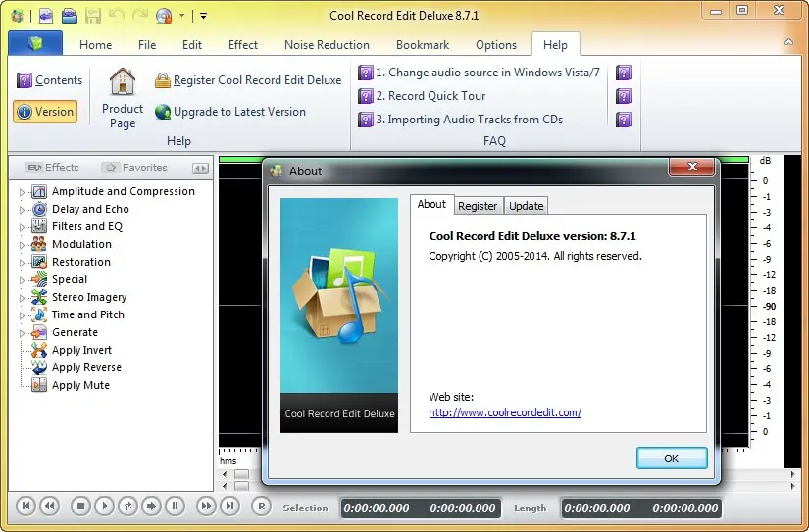Click Upgrade to Latest Version
This screenshot has width=809, height=532.
(x=230, y=112)
